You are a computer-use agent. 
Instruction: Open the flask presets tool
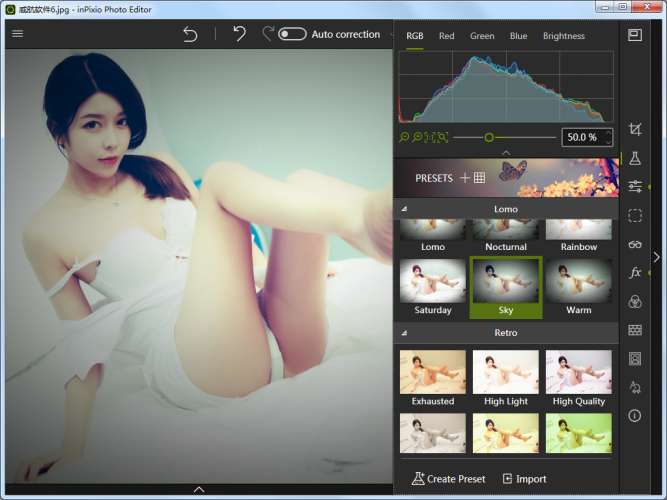pos(634,158)
